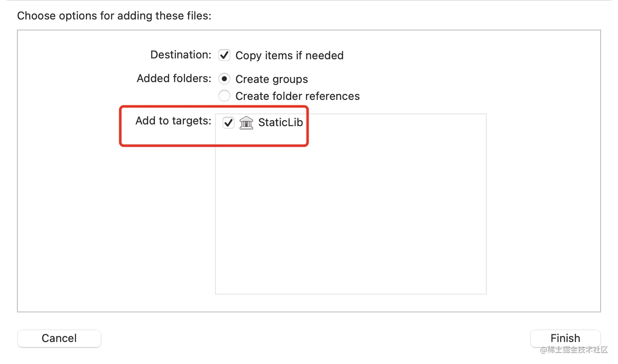
Task: Click the "Add to targets:" field label
Action: click(x=173, y=121)
